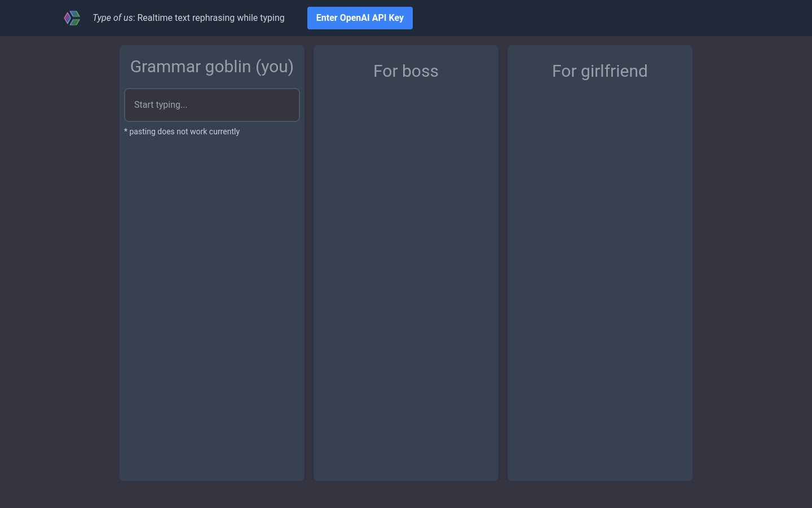This screenshot has height=508, width=812.
Task: Click the colorful cube logo icon
Action: click(72, 18)
